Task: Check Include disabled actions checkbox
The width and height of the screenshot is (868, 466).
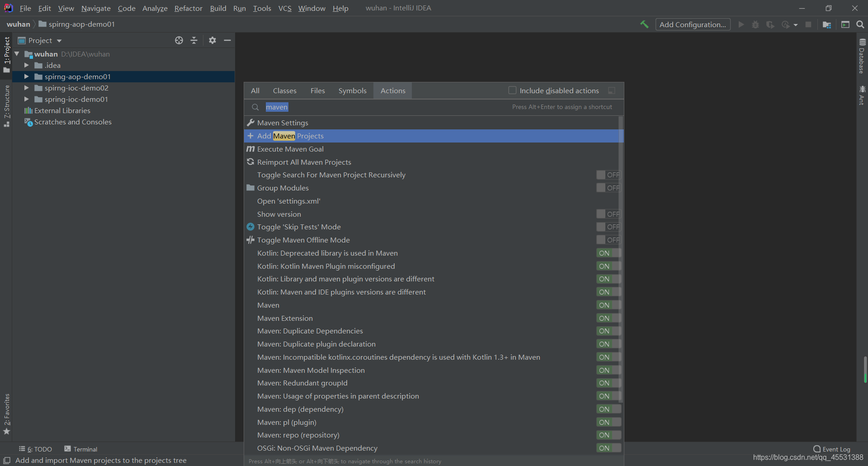Action: 512,90
